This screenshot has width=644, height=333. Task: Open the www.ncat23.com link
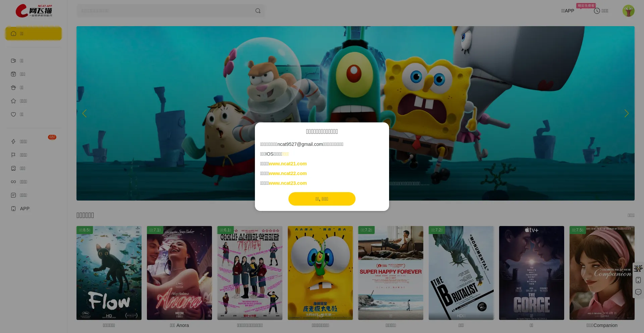[288, 183]
